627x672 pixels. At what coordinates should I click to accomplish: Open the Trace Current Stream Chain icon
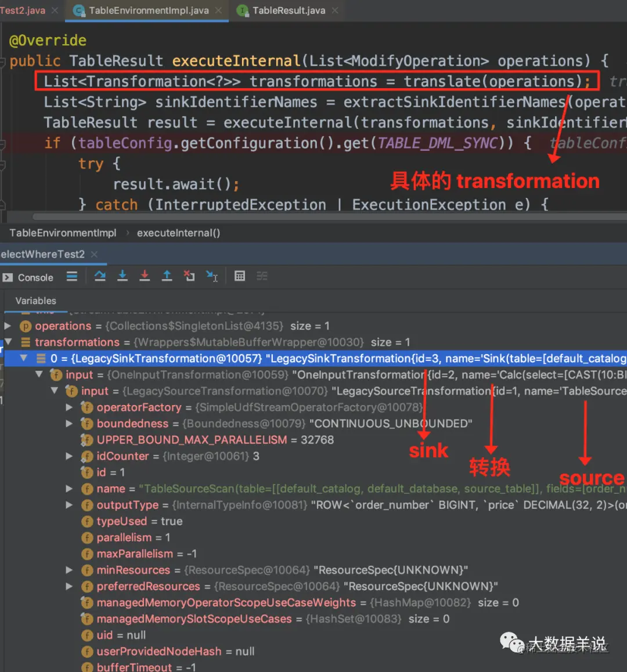point(262,276)
